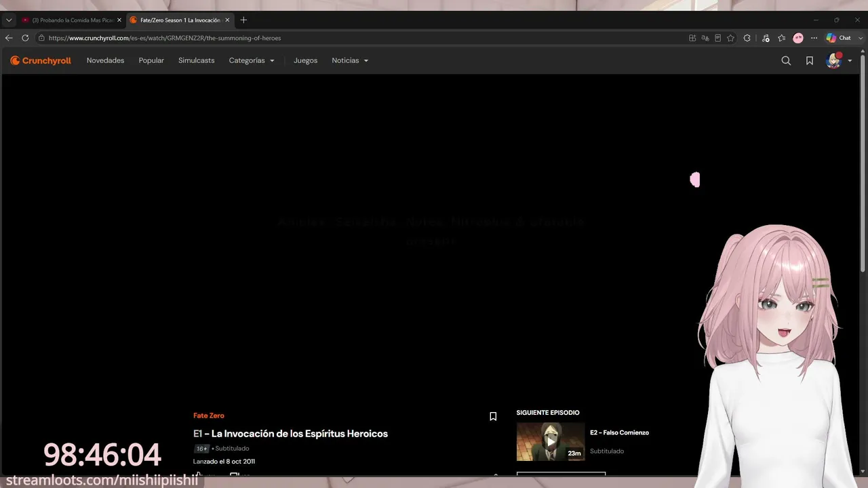Translate this page

(705, 38)
